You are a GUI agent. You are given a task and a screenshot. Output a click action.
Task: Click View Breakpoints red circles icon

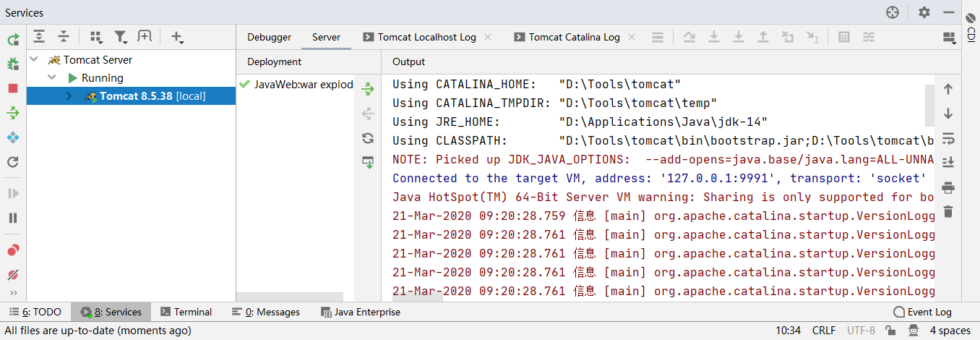point(13,250)
